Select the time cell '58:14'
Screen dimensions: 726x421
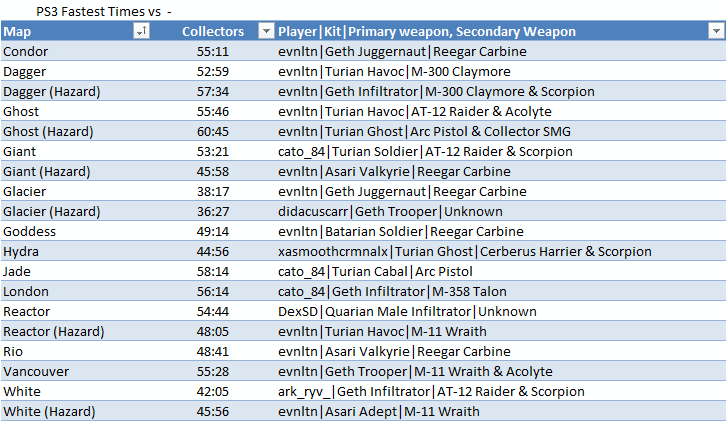pyautogui.click(x=213, y=271)
